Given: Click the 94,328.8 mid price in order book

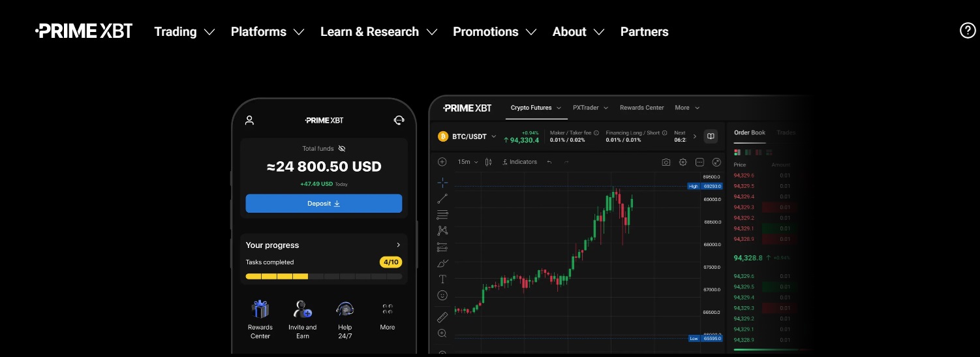Looking at the screenshot, I should (748, 258).
